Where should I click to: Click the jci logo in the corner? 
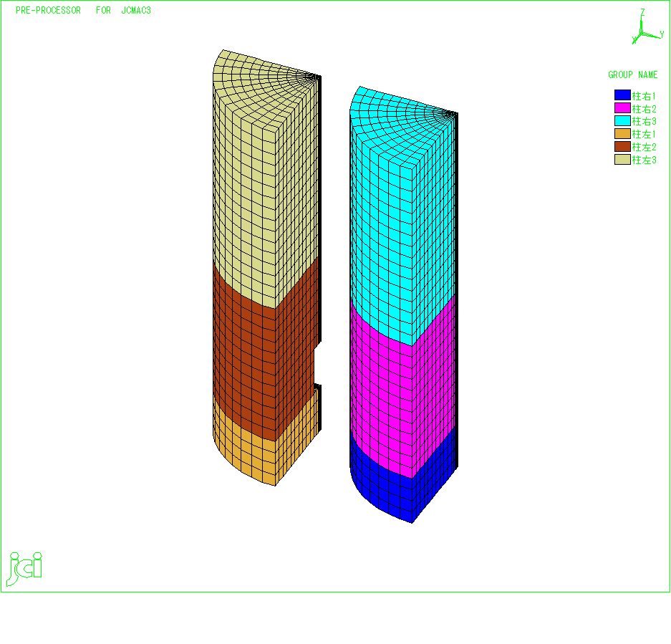pos(25,569)
